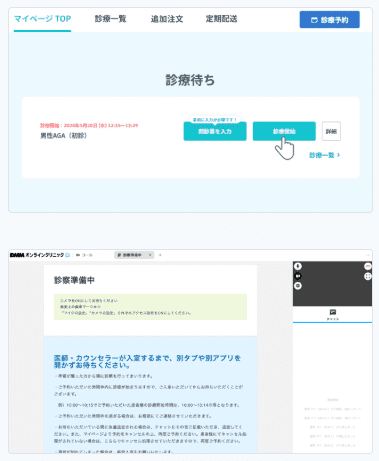Click the 問診票を入力 button

pos(215,131)
